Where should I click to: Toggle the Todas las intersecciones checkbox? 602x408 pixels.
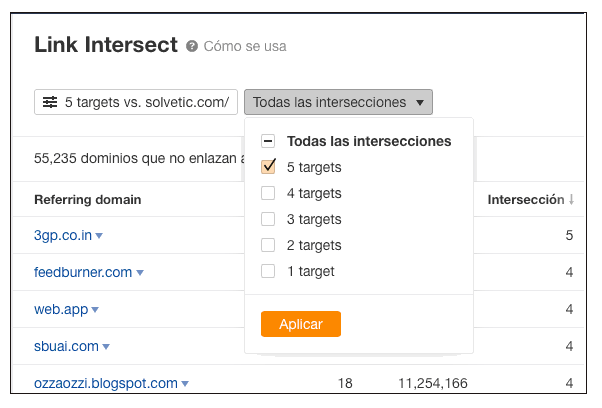pyautogui.click(x=268, y=141)
